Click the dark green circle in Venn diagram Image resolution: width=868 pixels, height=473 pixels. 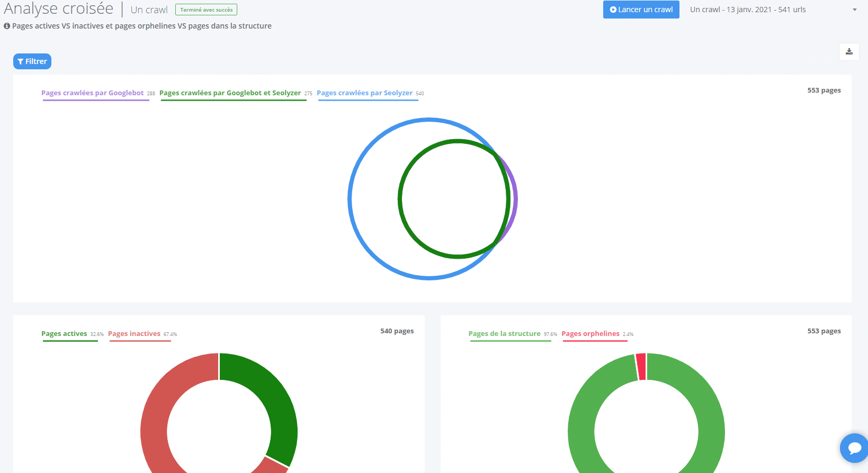(400, 199)
